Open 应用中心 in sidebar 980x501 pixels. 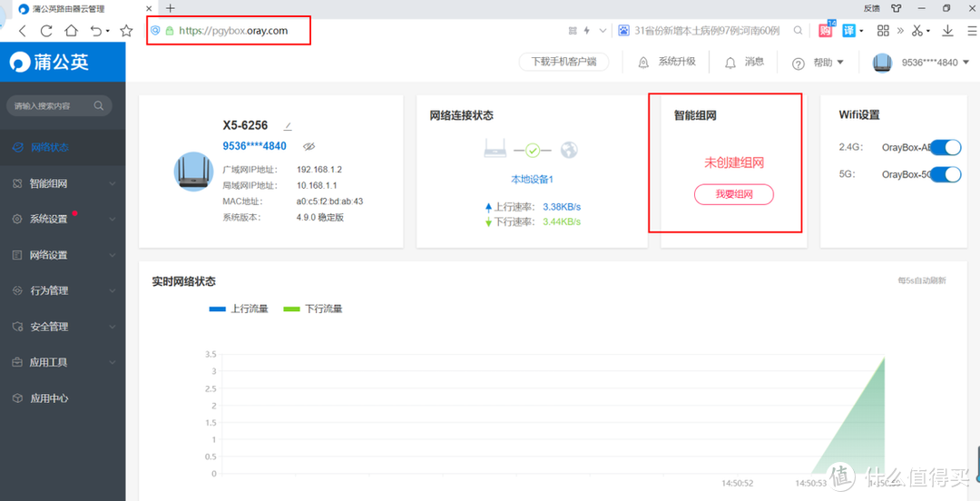click(63, 398)
